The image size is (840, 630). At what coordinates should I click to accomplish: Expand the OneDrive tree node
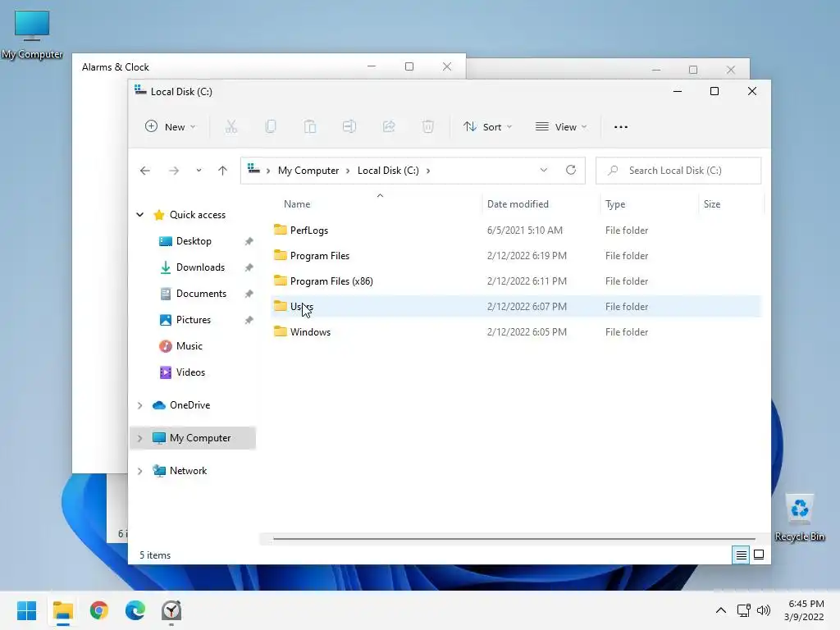[139, 405]
